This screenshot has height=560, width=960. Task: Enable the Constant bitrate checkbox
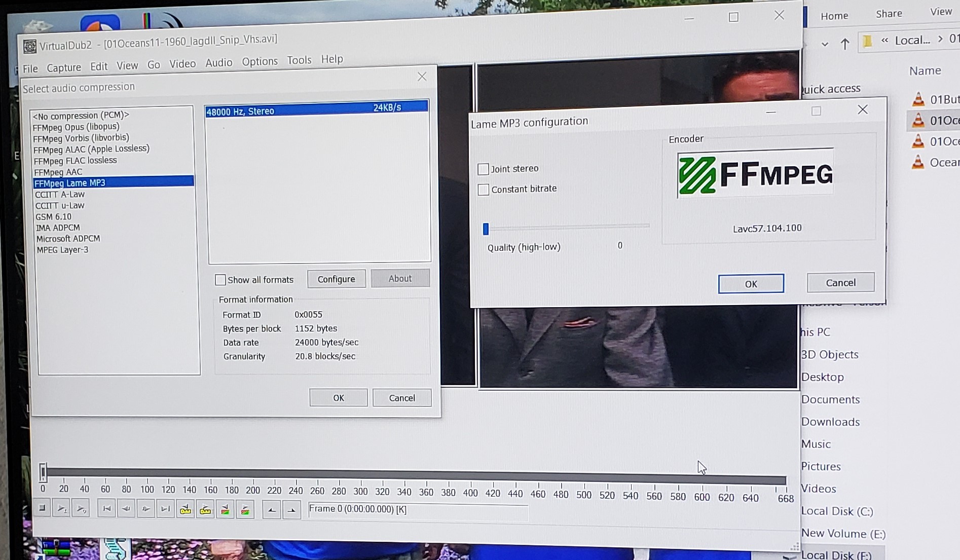tap(484, 190)
